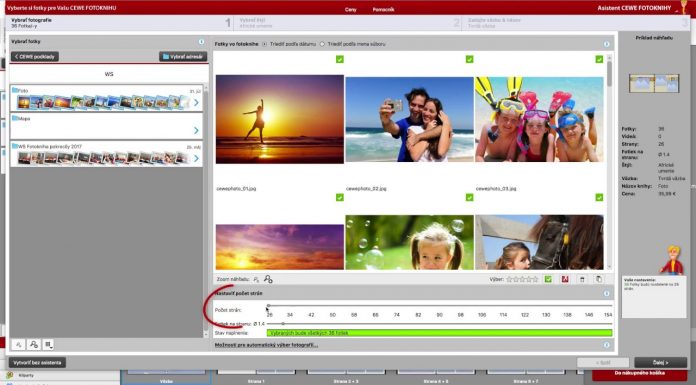Uncheck checkbox of cewephoto_02.jpg
Viewport: 696px width, 385px height.
(x=469, y=59)
